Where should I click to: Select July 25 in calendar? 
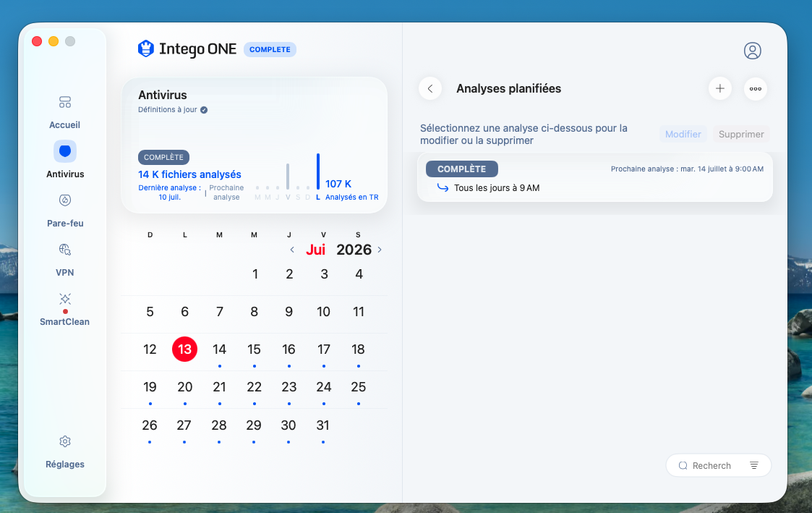[x=359, y=387]
